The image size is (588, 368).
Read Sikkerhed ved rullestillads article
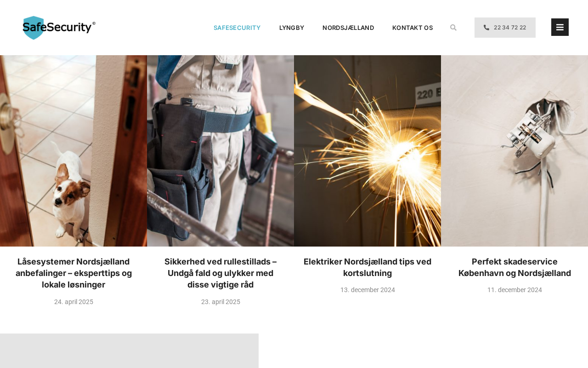[220, 273]
